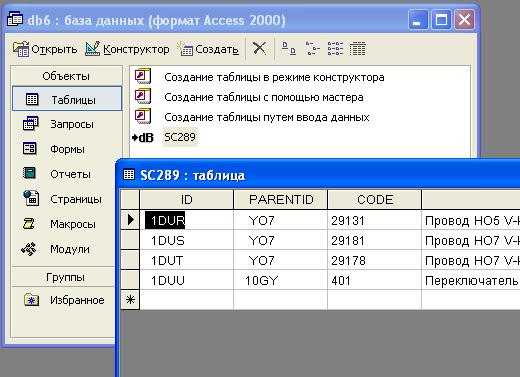The width and height of the screenshot is (520, 377).
Task: Click Создание таблицы путем ввода данных
Action: coord(267,117)
